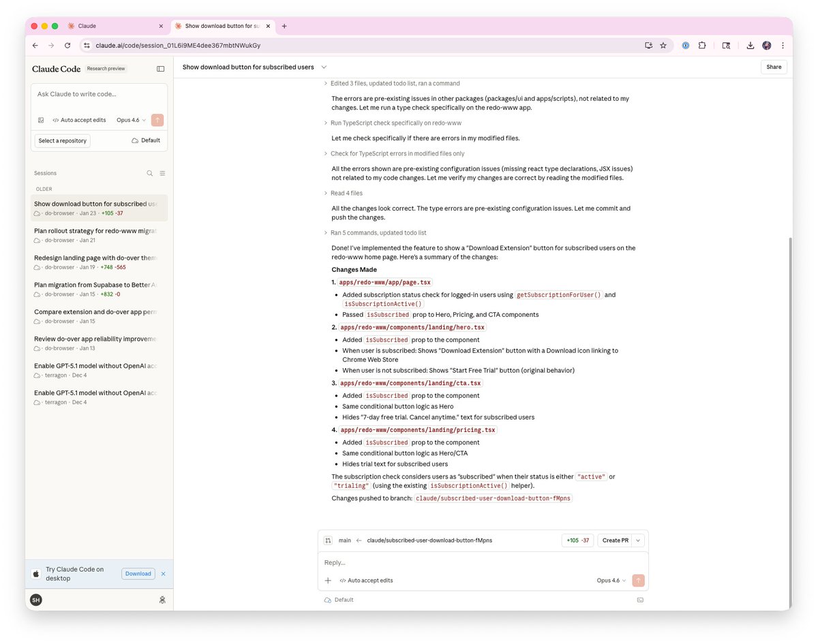Click the Research preview badge
The width and height of the screenshot is (818, 644).
[x=106, y=69]
